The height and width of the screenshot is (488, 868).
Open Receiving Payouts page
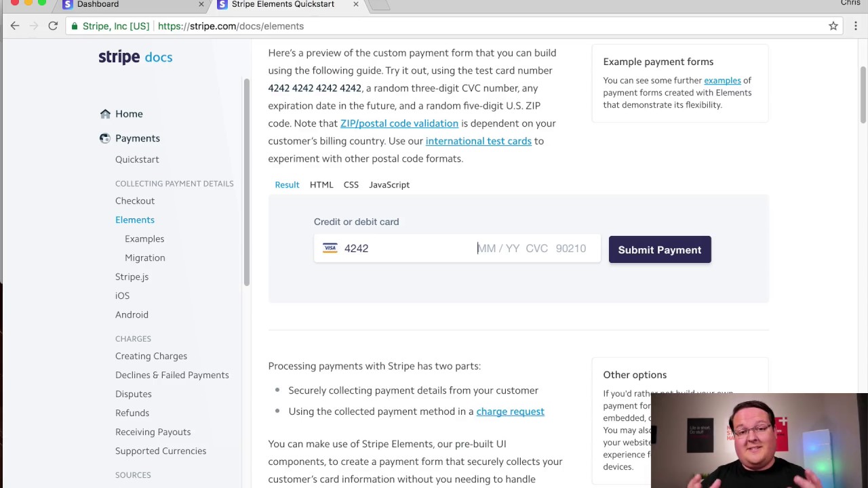[x=153, y=432]
